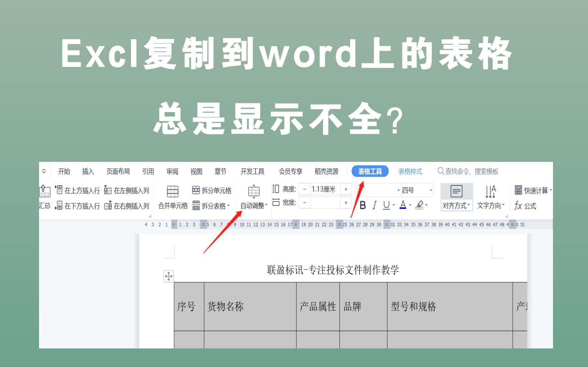
Task: Click the Insert Row Below icon
Action: [59, 205]
